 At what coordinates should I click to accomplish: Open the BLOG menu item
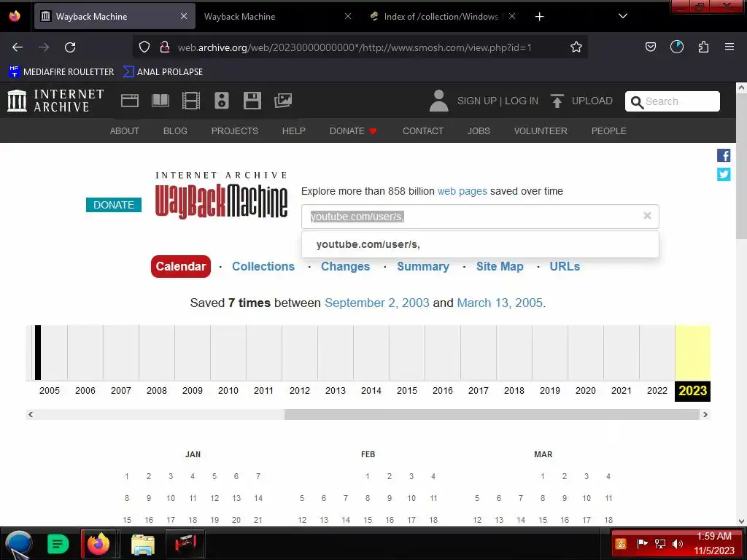tap(175, 131)
